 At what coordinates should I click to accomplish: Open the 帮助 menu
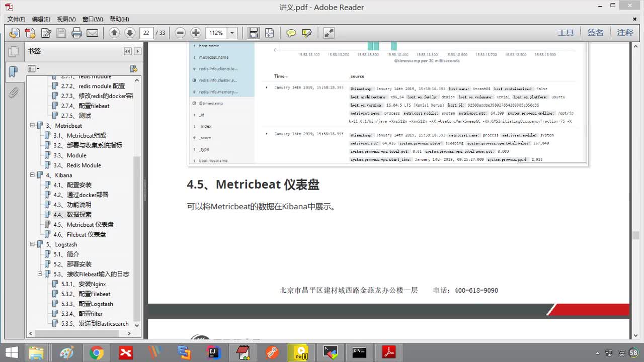(119, 19)
